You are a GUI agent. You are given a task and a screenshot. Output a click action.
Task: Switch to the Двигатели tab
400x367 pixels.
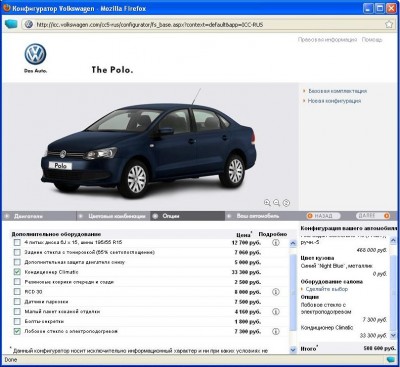pos(39,216)
